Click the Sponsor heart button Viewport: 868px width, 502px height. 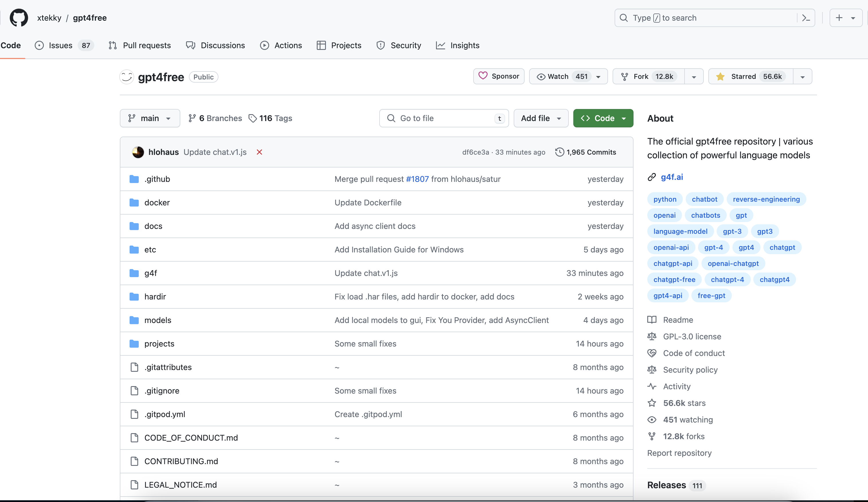[498, 76]
